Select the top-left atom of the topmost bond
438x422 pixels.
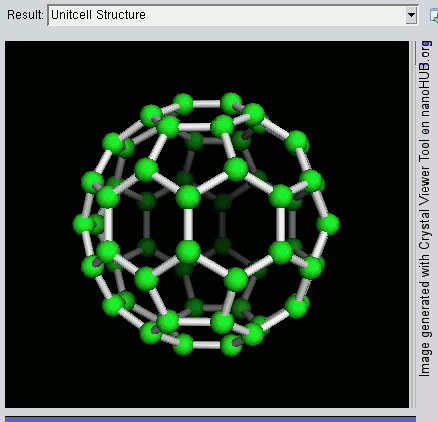[x=183, y=104]
